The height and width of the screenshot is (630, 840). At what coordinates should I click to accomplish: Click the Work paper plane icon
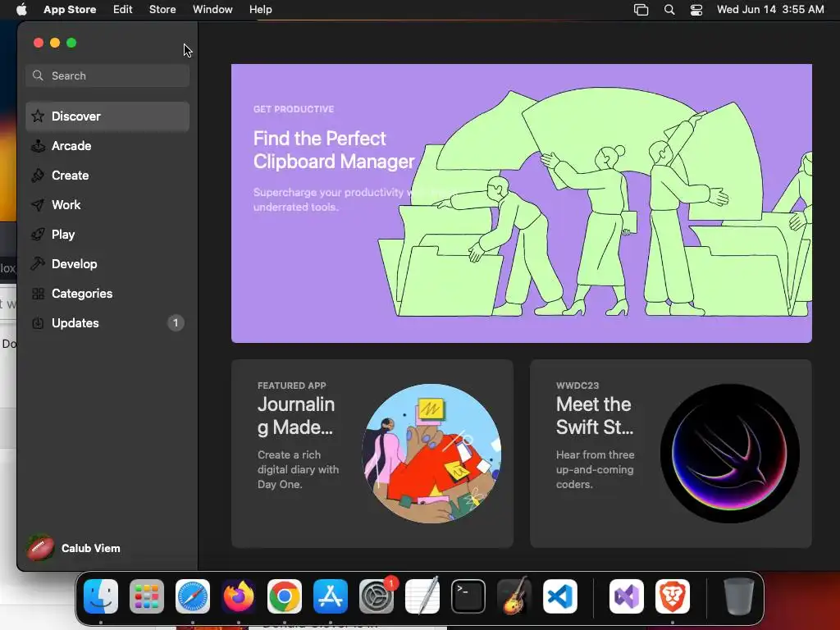click(38, 204)
